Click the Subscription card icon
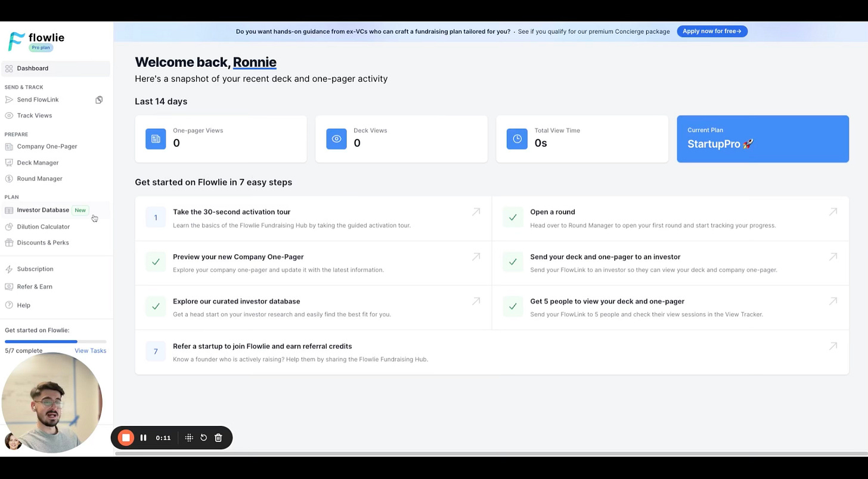Screen dimensions: 868x479 [9, 269]
